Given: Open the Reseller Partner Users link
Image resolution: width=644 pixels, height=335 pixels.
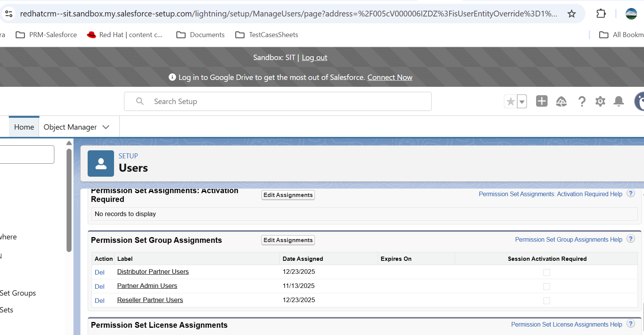Looking at the screenshot, I should (150, 300).
